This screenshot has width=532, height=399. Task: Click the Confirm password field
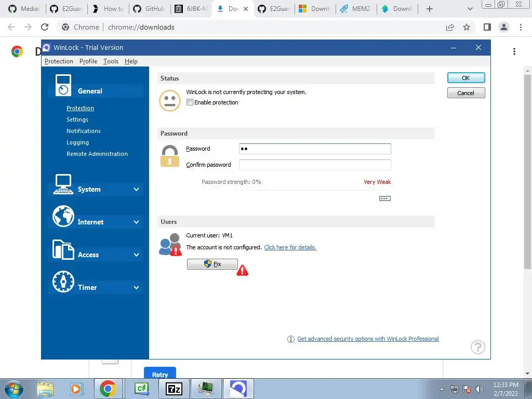pyautogui.click(x=315, y=165)
